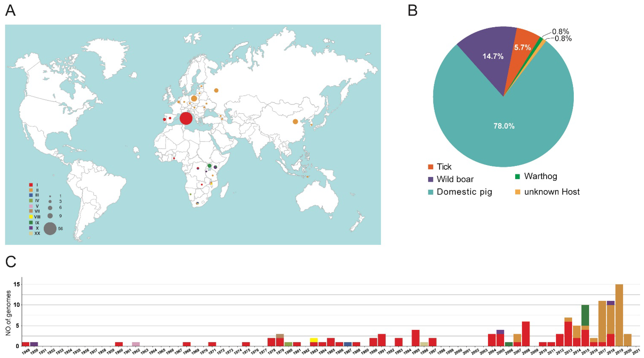The width and height of the screenshot is (644, 358).
Task: Click the purple Wild boar legend swatch
Action: tap(431, 179)
